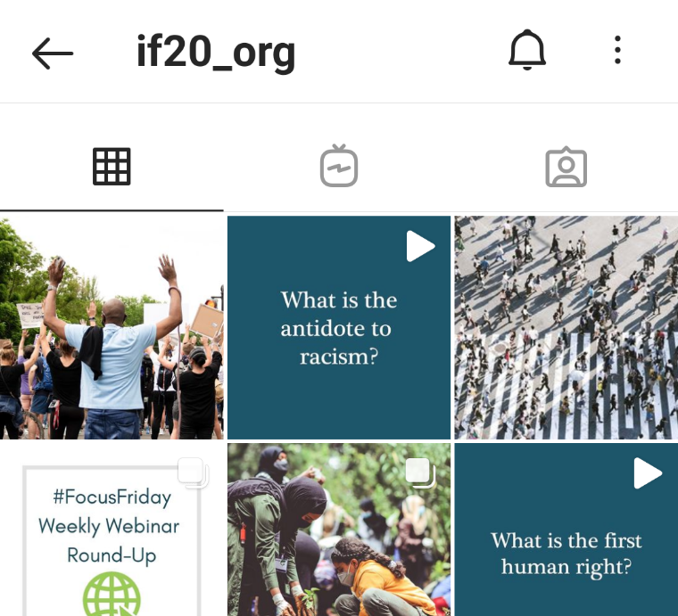Open #FocusFriday Weekly Webinar Round-Up post
This screenshot has height=616, width=678.
pos(112,530)
